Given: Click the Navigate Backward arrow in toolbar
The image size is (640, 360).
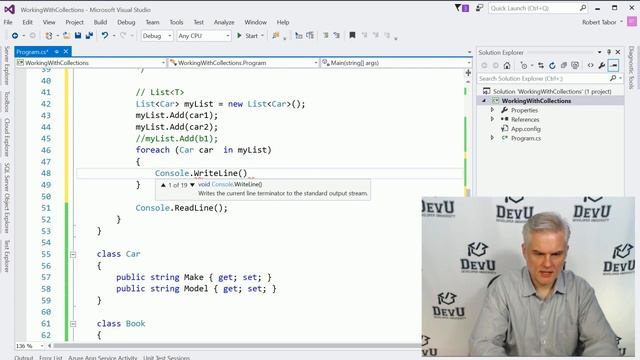Looking at the screenshot, I should point(15,36).
